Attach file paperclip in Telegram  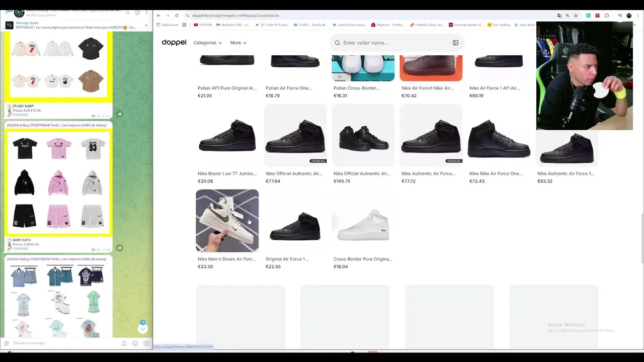7,343
